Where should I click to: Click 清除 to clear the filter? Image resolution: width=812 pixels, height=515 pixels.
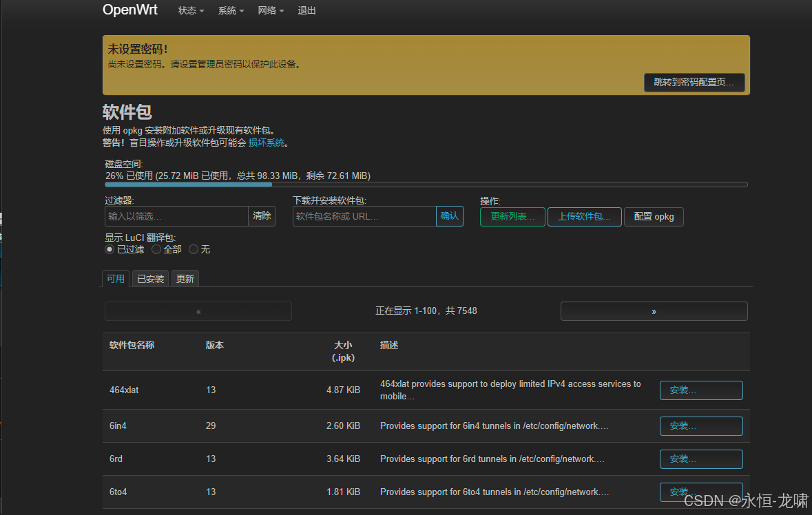pyautogui.click(x=262, y=216)
